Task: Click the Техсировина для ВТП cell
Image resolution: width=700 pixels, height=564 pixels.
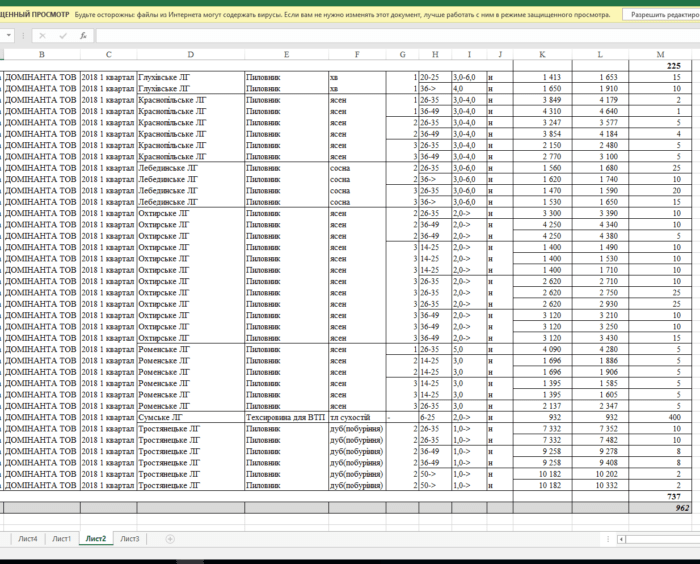Action: pyautogui.click(x=286, y=417)
